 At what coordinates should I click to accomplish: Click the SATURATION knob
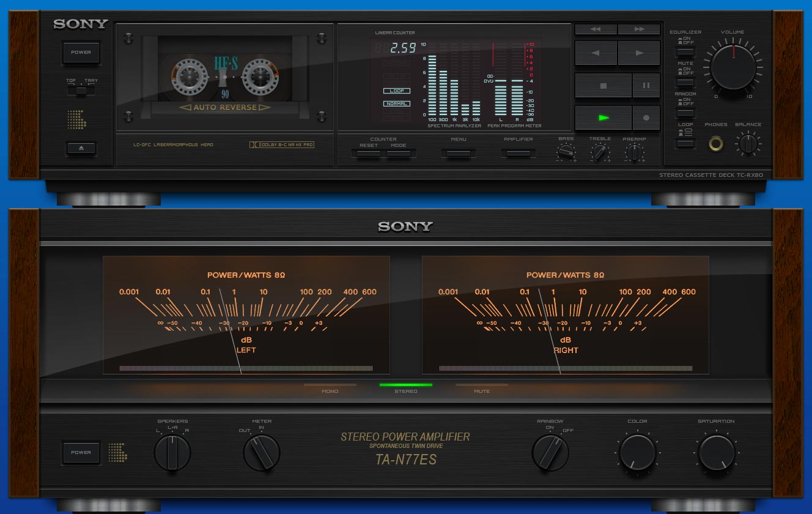pos(717,453)
